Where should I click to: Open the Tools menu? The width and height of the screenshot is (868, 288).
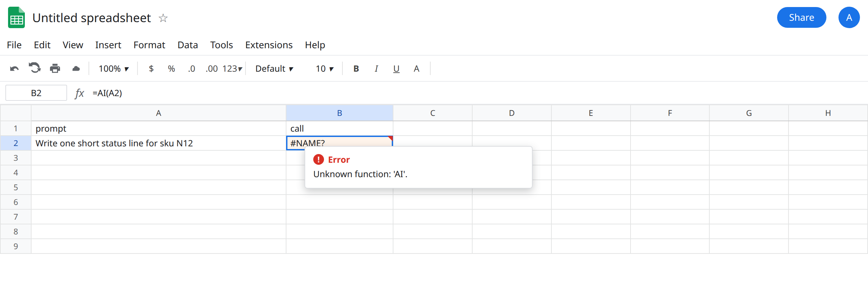tap(221, 45)
